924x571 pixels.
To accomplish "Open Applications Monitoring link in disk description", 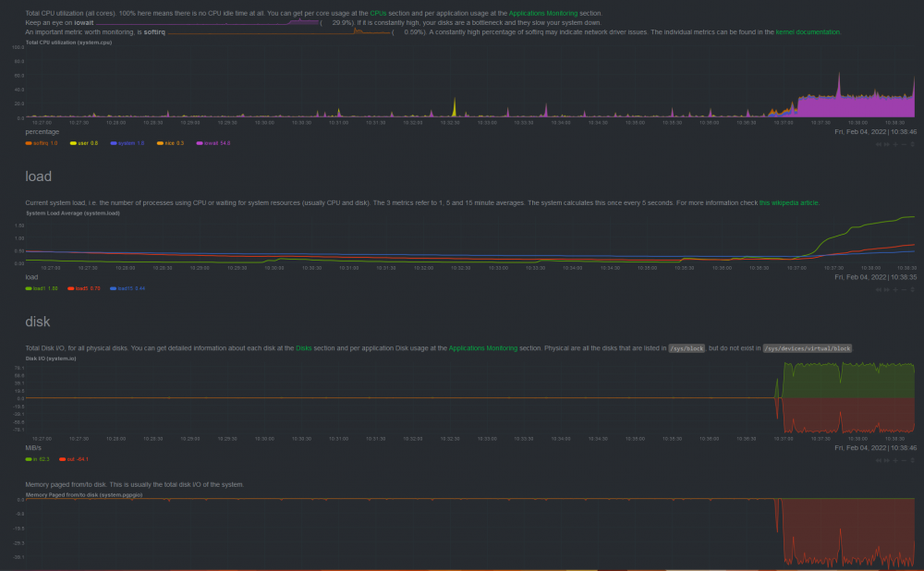I will click(x=483, y=348).
